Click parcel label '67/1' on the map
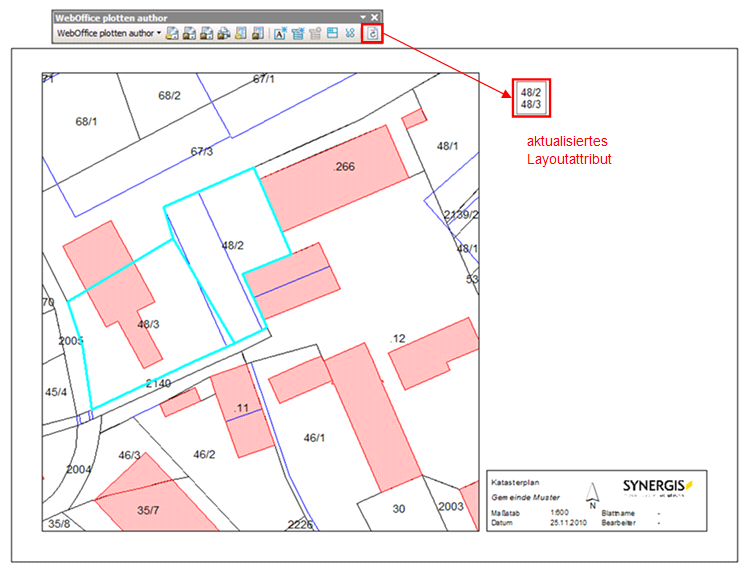 coord(263,79)
